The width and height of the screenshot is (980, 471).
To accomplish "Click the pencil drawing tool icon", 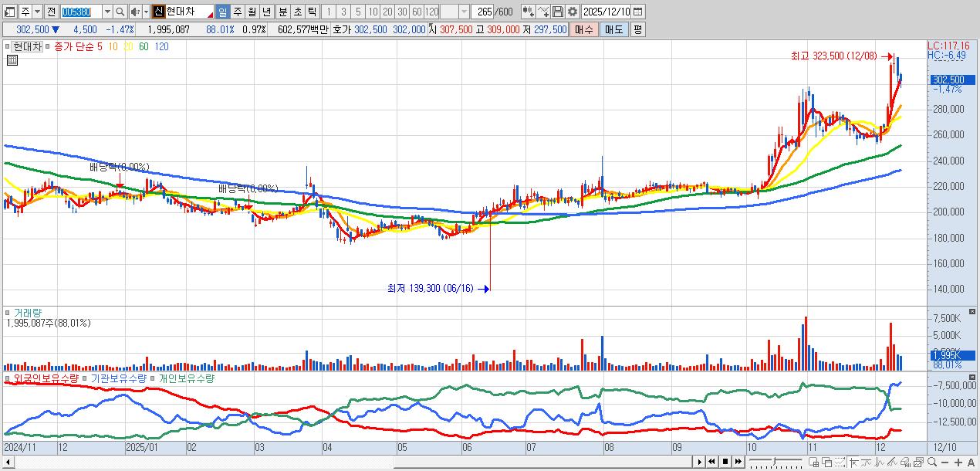I will click(x=893, y=462).
